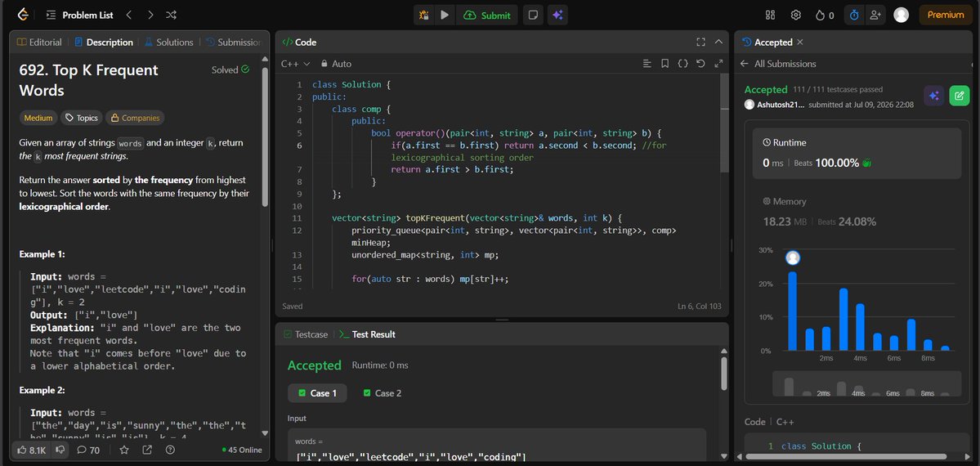Image resolution: width=980 pixels, height=466 pixels.
Task: Click the Memory stats section
Action: pos(857,212)
